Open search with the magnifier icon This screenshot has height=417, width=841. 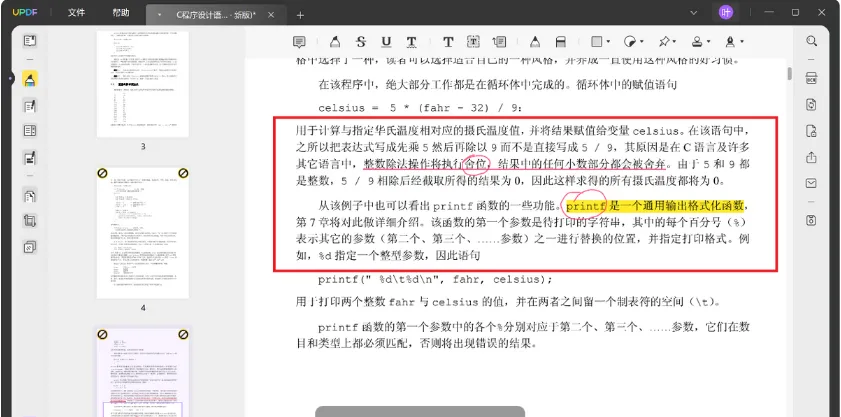click(811, 41)
